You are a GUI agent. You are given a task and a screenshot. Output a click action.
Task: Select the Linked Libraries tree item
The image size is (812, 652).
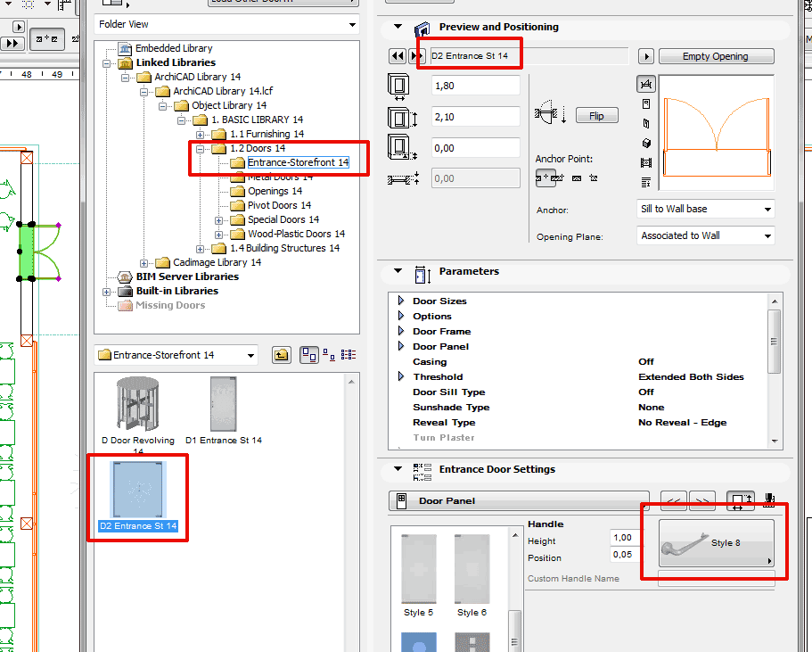coord(176,62)
